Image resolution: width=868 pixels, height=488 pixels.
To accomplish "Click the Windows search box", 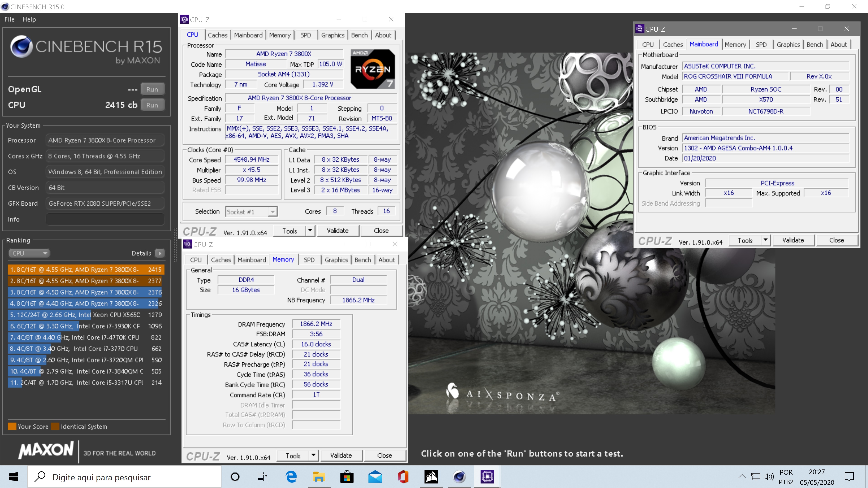I will pyautogui.click(x=124, y=477).
